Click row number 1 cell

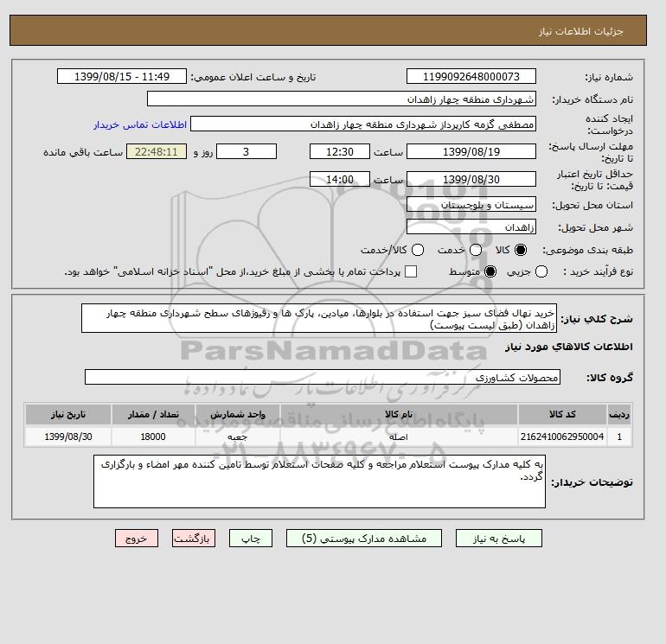(x=619, y=437)
